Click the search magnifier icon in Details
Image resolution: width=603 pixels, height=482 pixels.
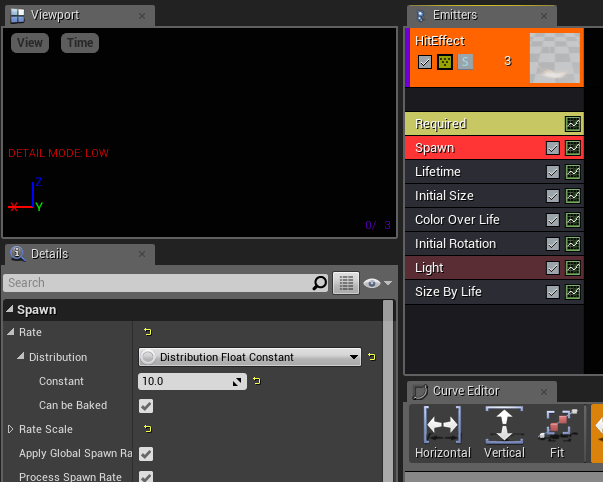tap(319, 283)
